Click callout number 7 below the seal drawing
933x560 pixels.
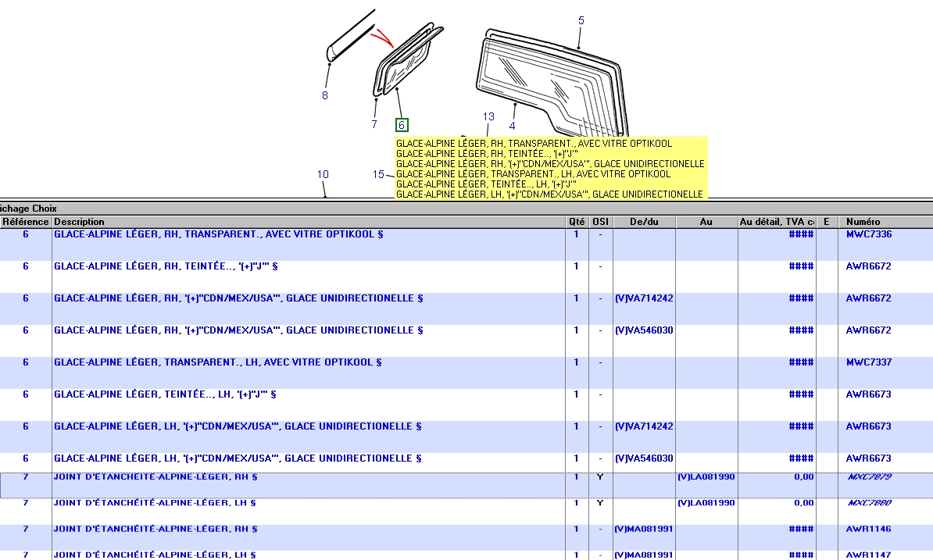pyautogui.click(x=374, y=124)
